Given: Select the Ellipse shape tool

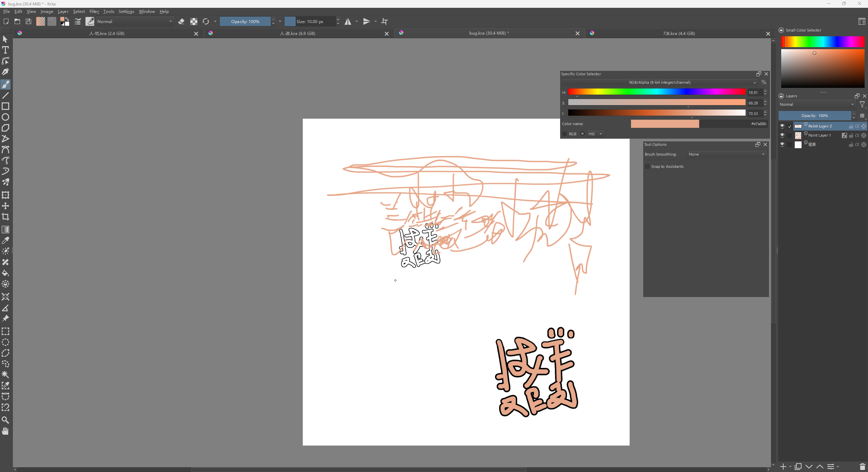Looking at the screenshot, I should [x=5, y=117].
